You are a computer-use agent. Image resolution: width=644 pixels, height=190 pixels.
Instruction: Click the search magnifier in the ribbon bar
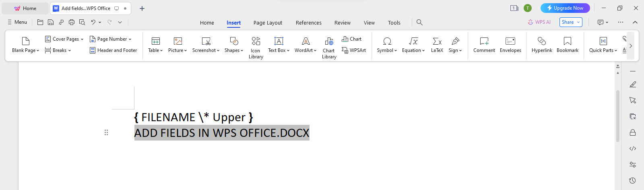(x=419, y=22)
